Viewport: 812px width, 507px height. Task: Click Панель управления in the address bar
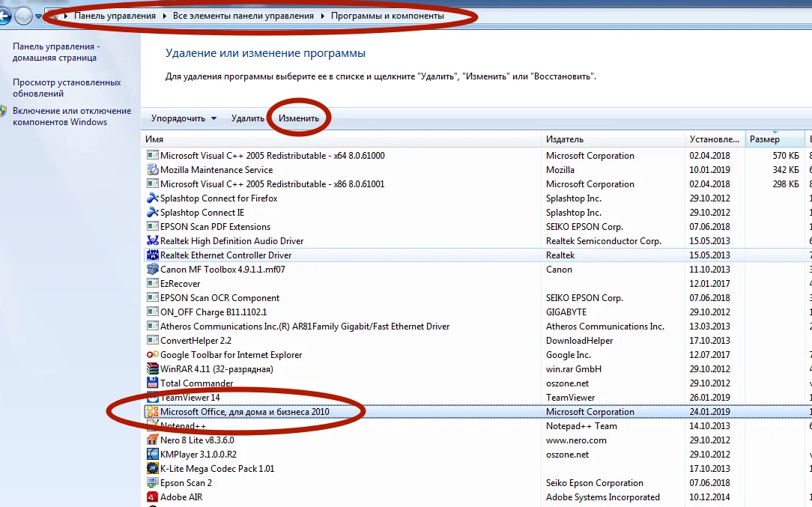click(x=115, y=16)
